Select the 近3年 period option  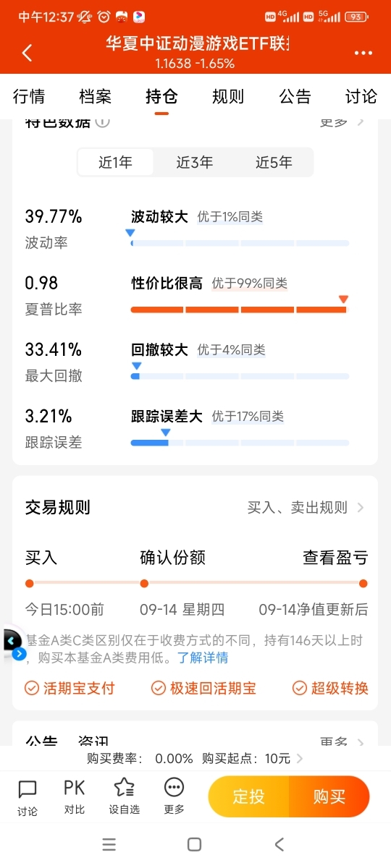click(195, 163)
